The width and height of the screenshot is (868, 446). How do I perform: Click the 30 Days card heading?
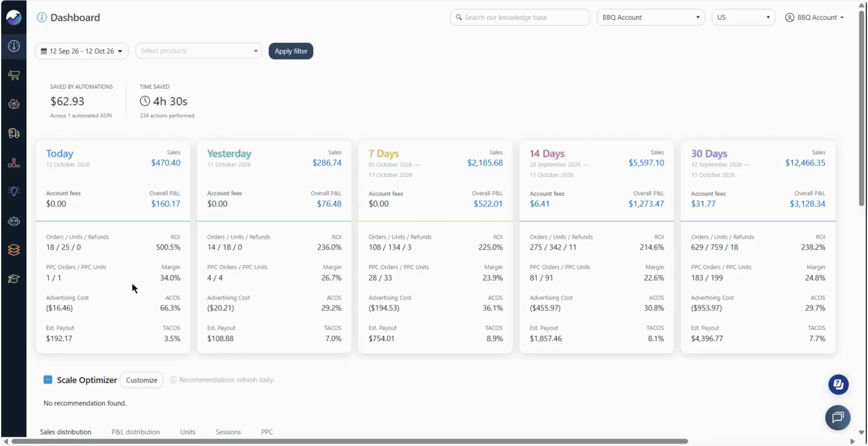709,154
